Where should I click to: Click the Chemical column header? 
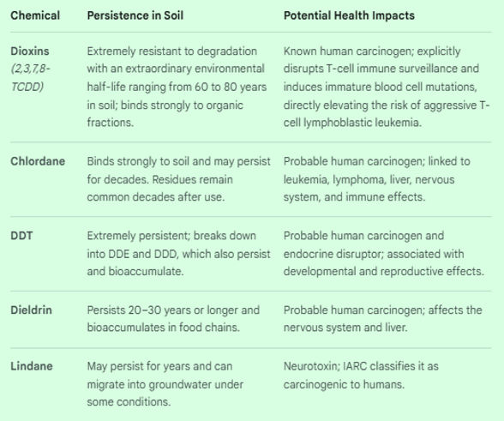35,15
